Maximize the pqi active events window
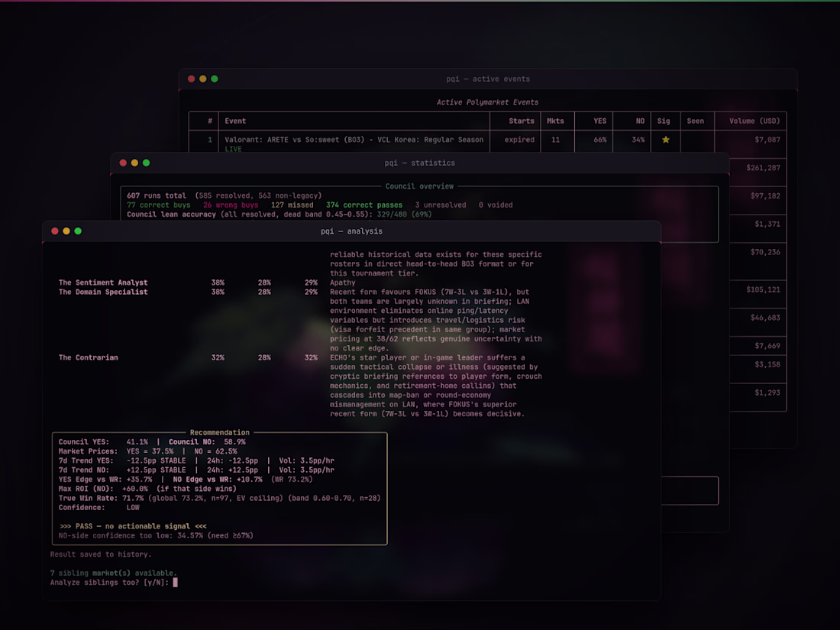Screen dimensions: 840x630 pos(215,79)
